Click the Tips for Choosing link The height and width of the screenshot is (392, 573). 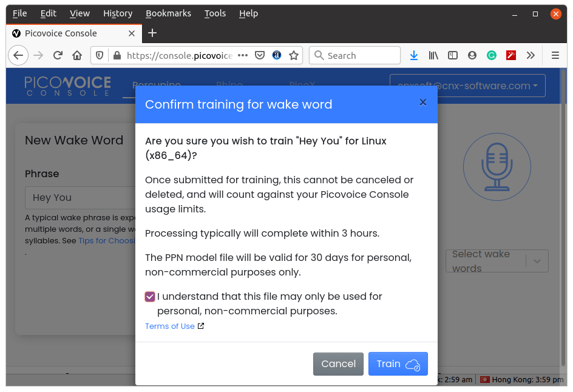point(107,241)
